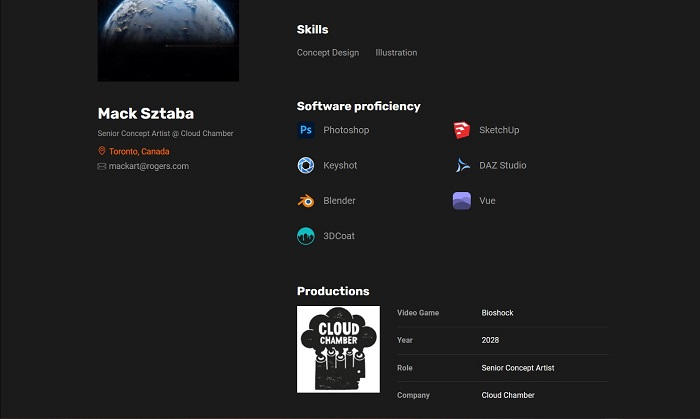This screenshot has width=700, height=419.
Task: Select the Concept Design skill tag
Action: coord(328,53)
